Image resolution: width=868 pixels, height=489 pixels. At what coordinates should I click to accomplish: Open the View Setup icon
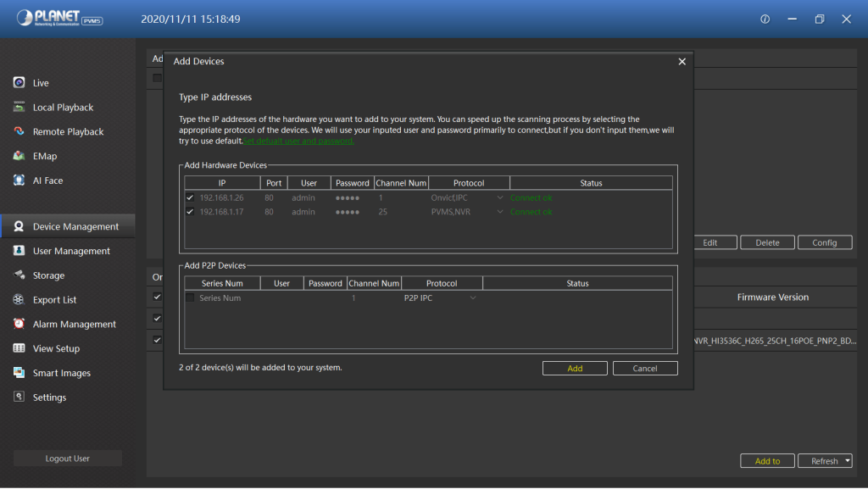tap(19, 348)
